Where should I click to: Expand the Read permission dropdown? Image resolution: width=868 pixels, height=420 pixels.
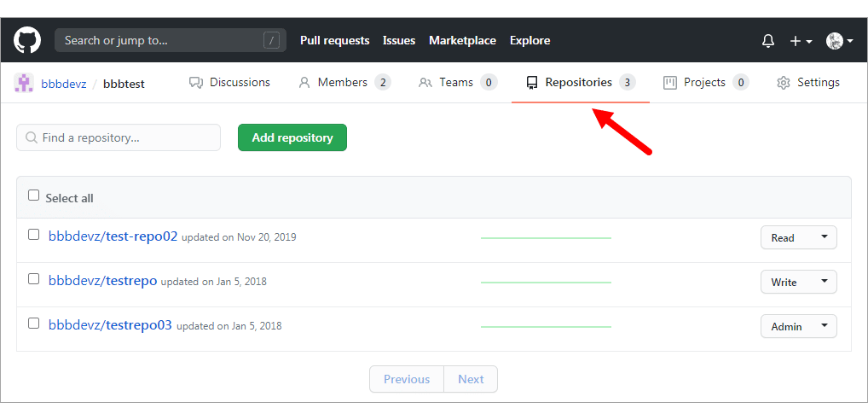point(798,237)
